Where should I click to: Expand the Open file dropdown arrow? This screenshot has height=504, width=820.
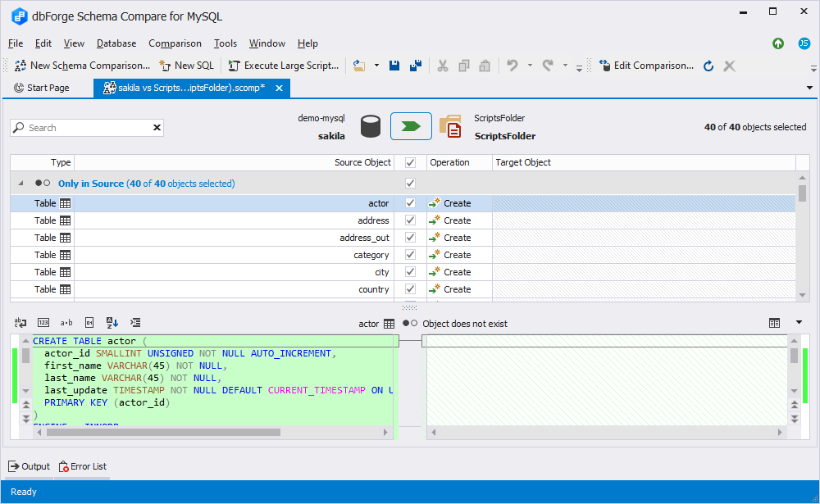(x=376, y=66)
